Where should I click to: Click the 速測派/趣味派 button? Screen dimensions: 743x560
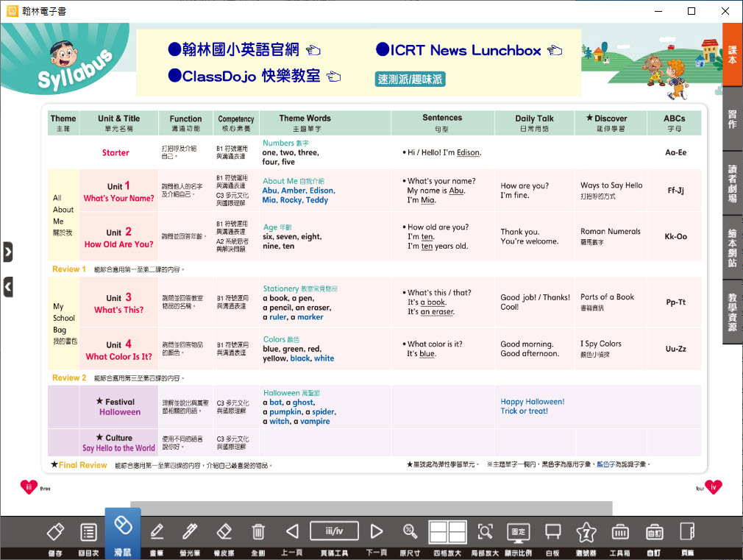410,79
